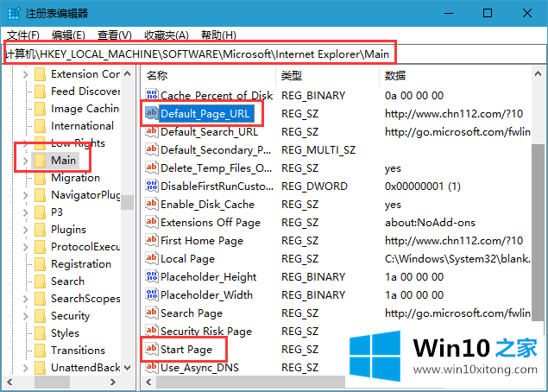Expand the Plugins key node
The height and width of the screenshot is (392, 548).
(26, 230)
